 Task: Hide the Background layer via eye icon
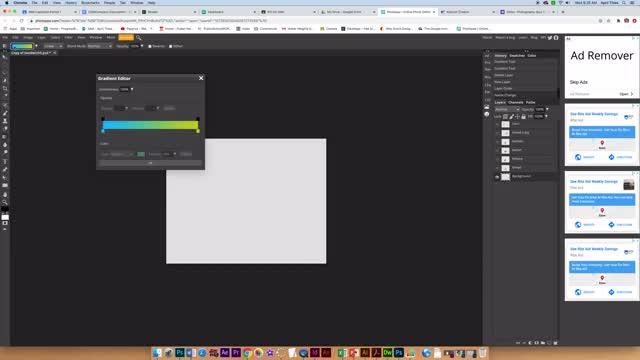497,177
